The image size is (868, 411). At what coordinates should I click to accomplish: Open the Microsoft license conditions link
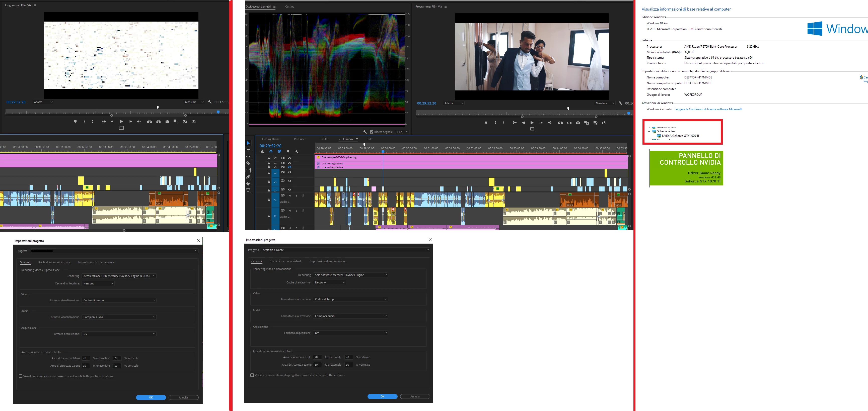click(708, 110)
